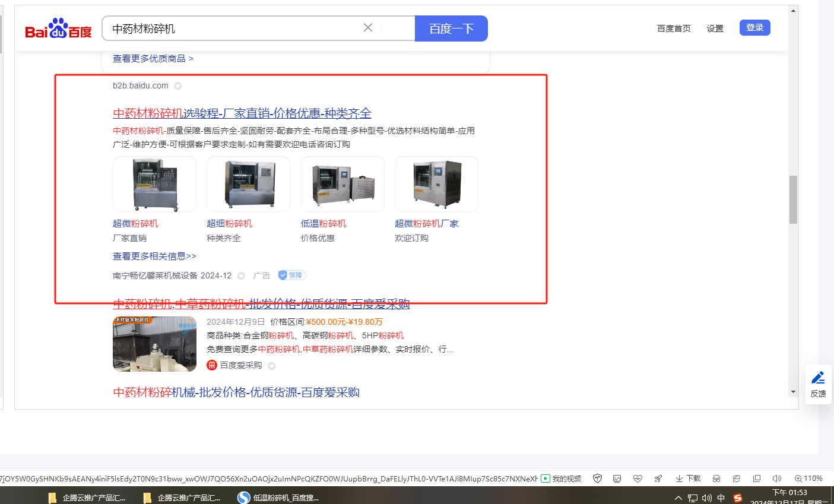This screenshot has height=504, width=834.
Task: Click the rocket accelerator icon in status bar
Action: [x=658, y=478]
